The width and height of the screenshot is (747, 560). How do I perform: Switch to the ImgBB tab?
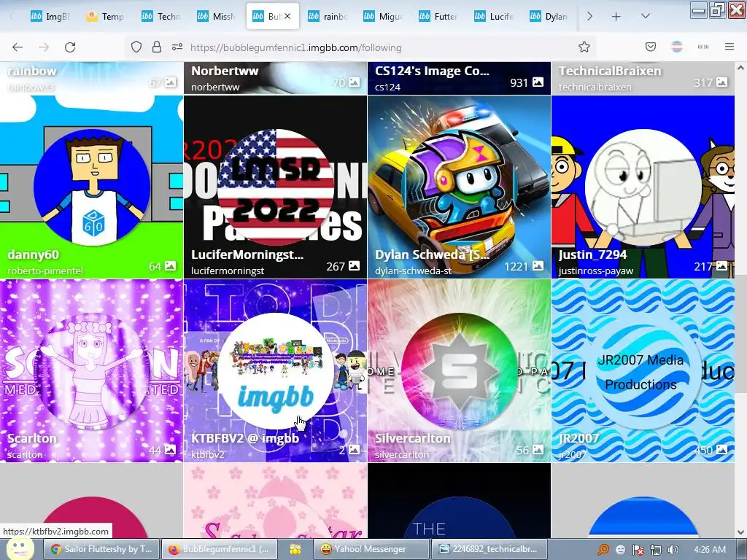[x=50, y=17]
